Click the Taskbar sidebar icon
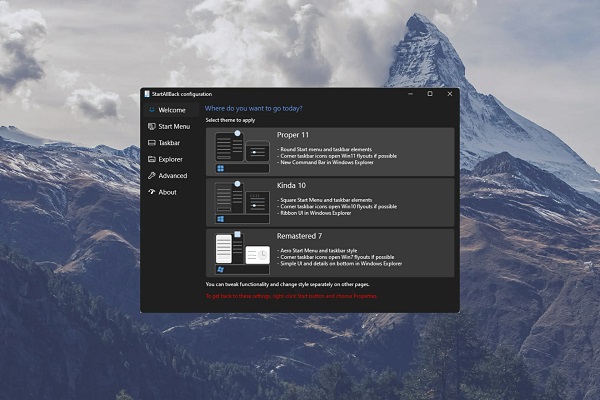 [x=152, y=143]
